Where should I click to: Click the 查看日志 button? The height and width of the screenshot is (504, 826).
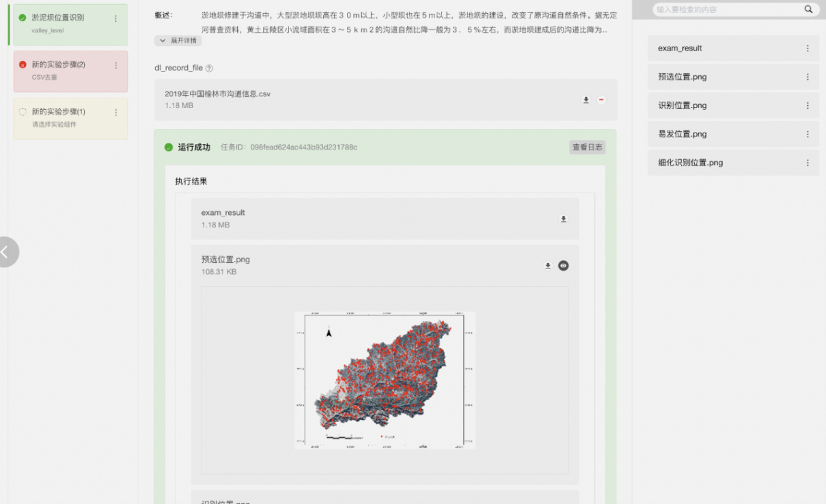tap(587, 148)
